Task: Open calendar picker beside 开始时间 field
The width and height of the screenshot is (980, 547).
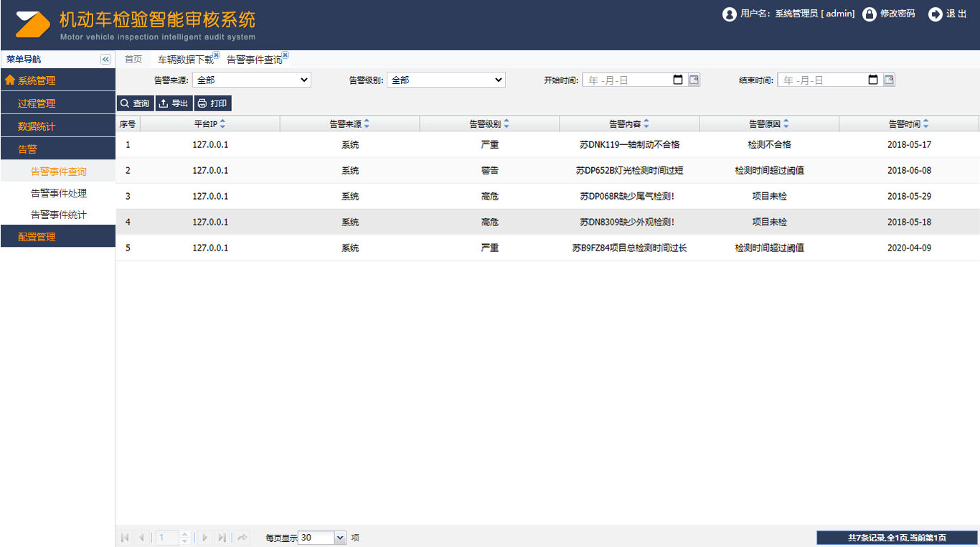Action: (694, 80)
